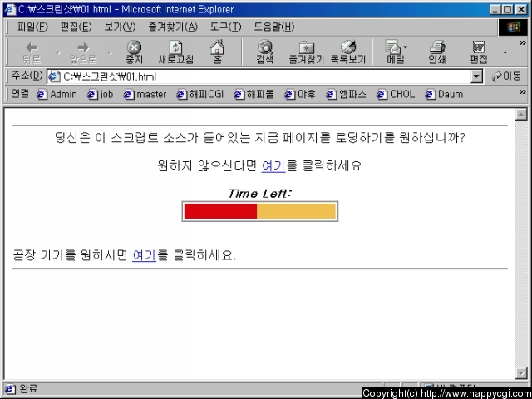
Task: Minimize the Internet Explorer window
Action: (495, 9)
